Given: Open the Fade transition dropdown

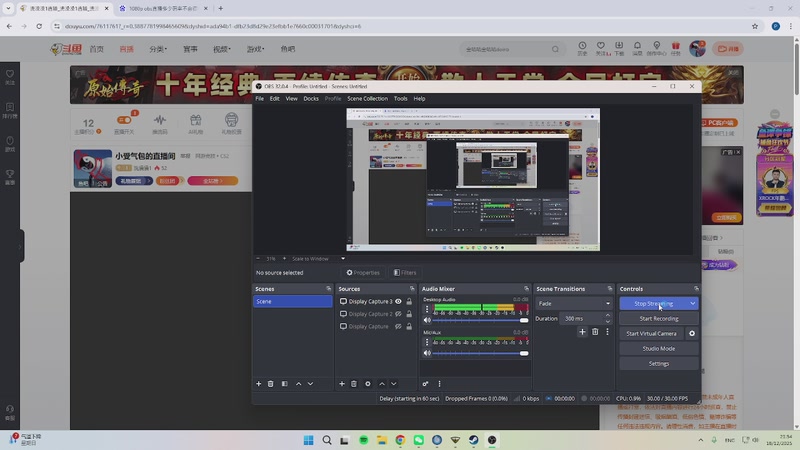Looking at the screenshot, I should (573, 304).
